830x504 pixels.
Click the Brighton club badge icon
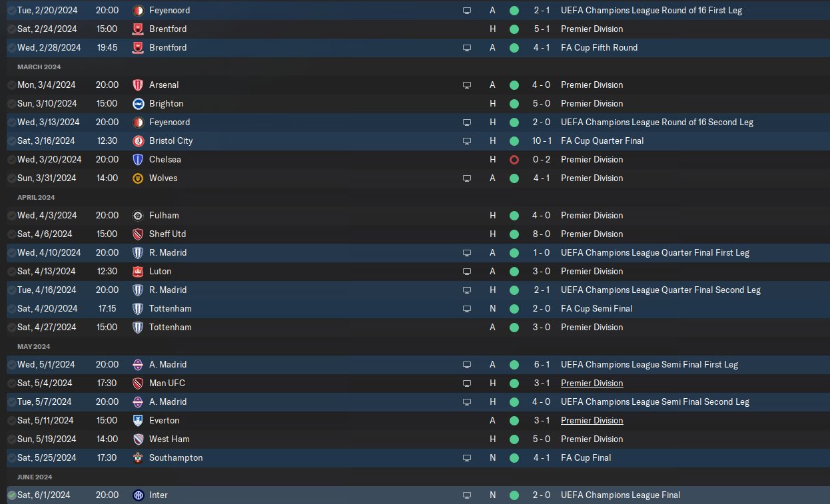[x=138, y=104]
